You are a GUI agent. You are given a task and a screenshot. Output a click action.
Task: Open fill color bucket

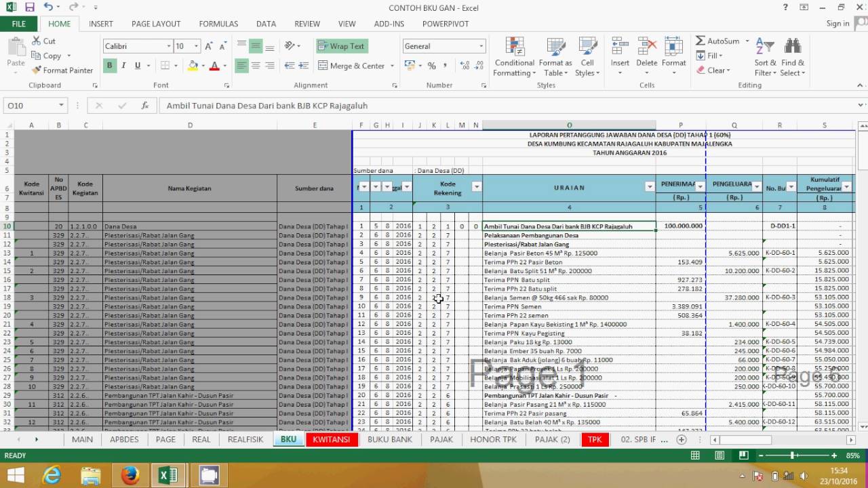[x=193, y=66]
